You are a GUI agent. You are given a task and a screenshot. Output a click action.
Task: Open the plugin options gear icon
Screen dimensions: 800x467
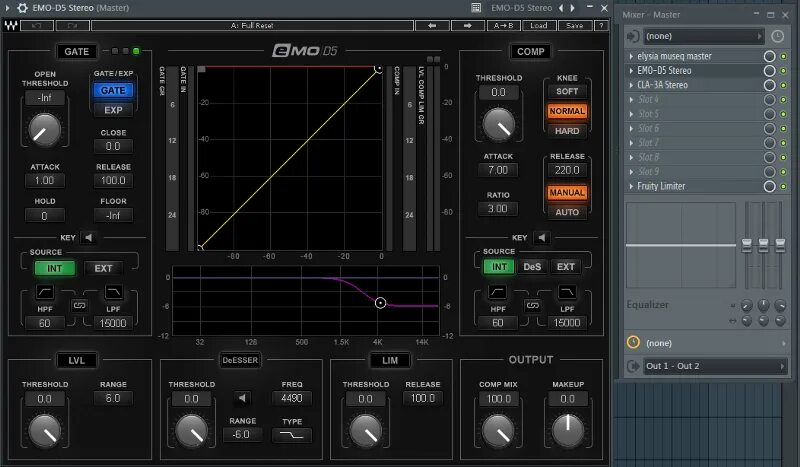click(22, 8)
